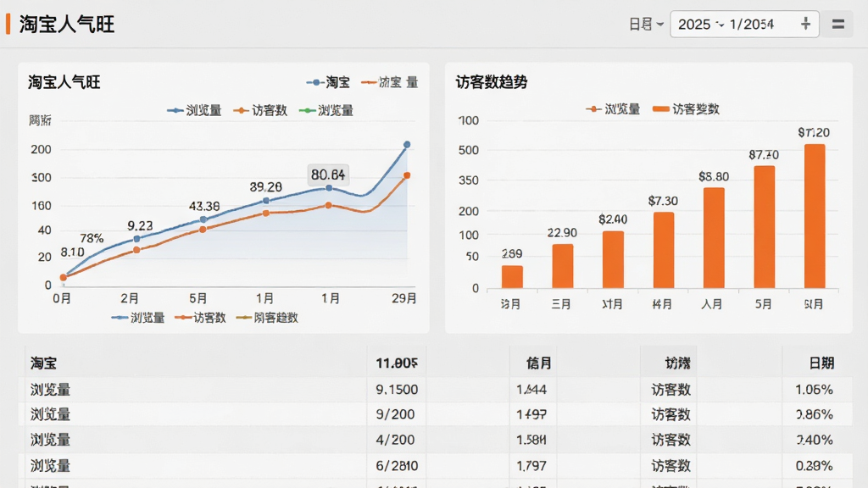The height and width of the screenshot is (488, 868).
Task: Click the table cell 1.444
Action: 531,390
